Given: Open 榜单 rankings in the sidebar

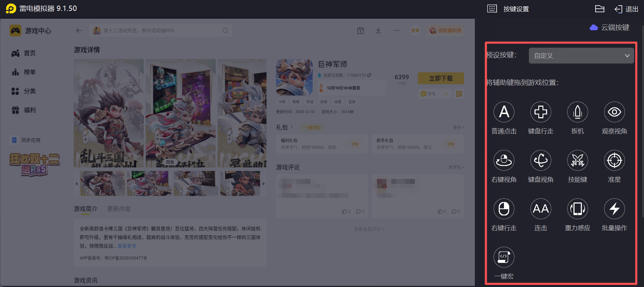Looking at the screenshot, I should 24,72.
